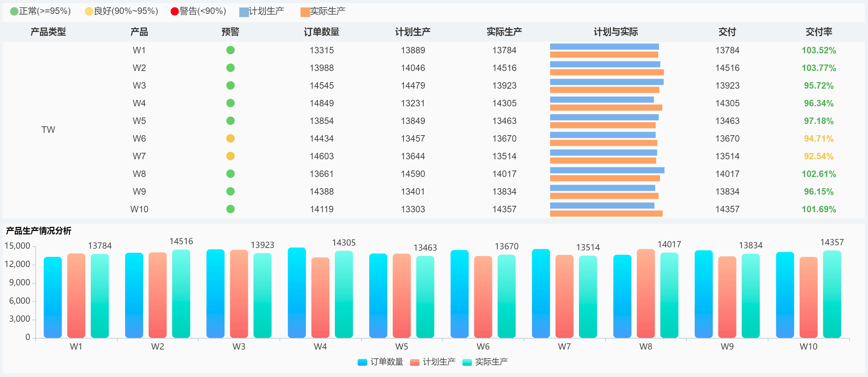Click the blue 计划生产 legend swatch at top
Viewport: 868px width, 377px height.
(x=244, y=12)
